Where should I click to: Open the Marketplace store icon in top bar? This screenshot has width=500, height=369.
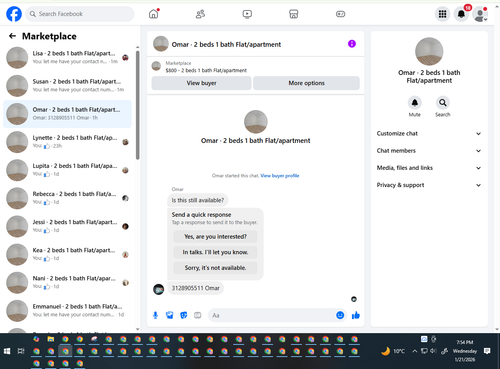[294, 14]
